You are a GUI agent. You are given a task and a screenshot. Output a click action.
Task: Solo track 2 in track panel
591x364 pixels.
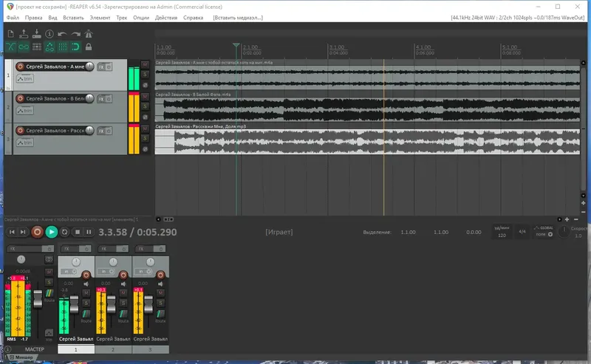pos(145,106)
